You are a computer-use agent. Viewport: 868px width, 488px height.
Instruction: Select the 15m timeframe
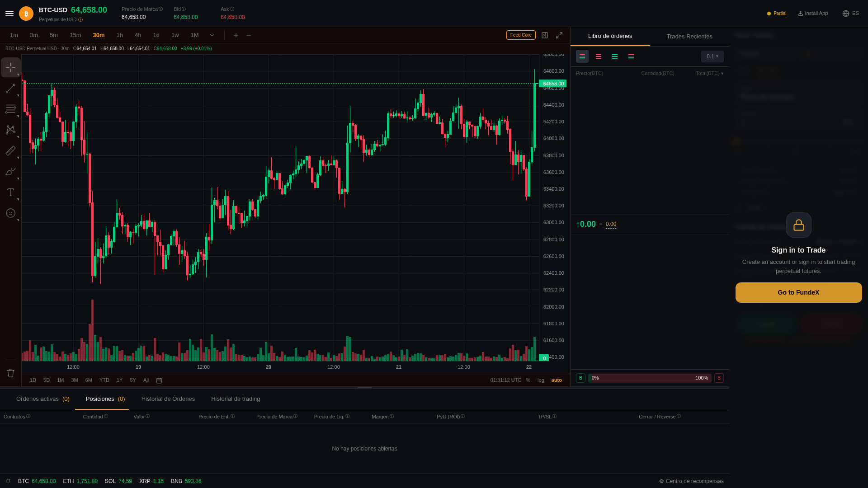(x=75, y=35)
